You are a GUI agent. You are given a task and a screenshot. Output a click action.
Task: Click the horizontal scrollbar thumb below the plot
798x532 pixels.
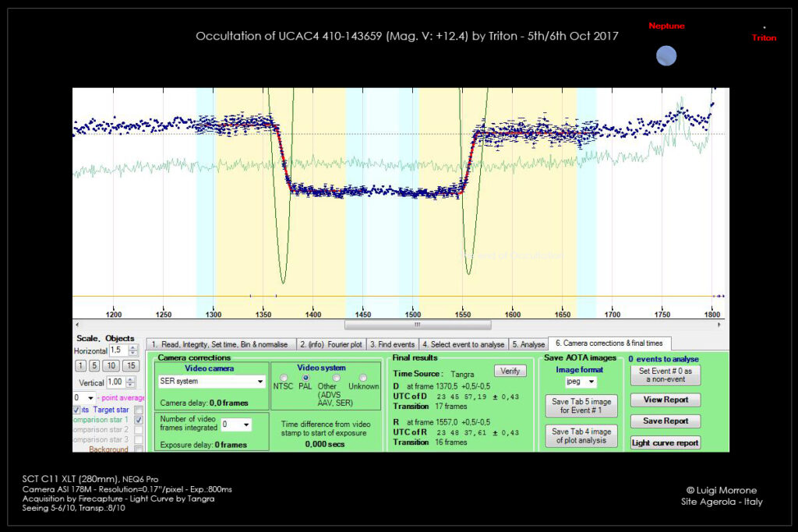(x=417, y=325)
